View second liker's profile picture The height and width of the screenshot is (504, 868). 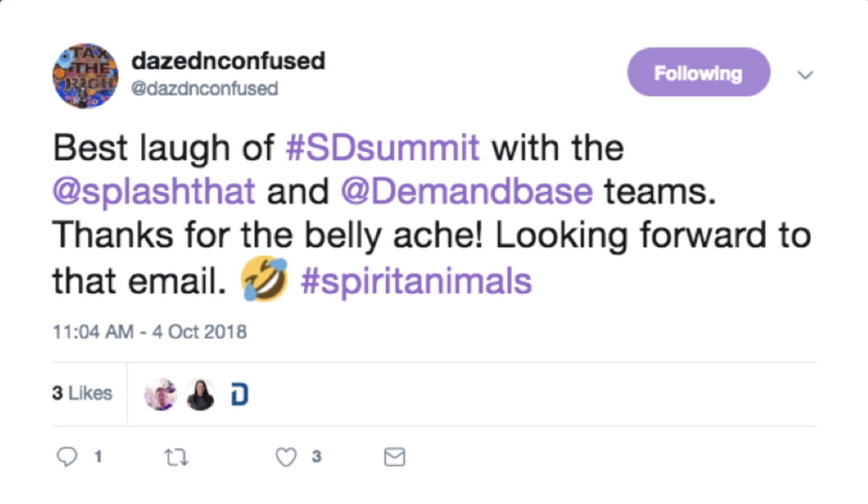[x=200, y=395]
